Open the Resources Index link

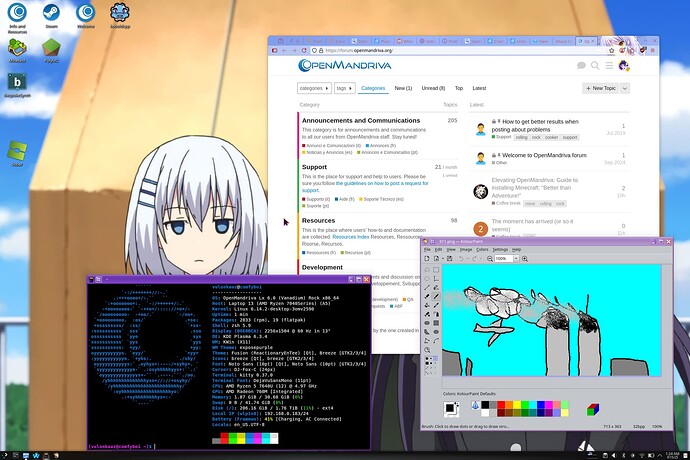pos(351,237)
